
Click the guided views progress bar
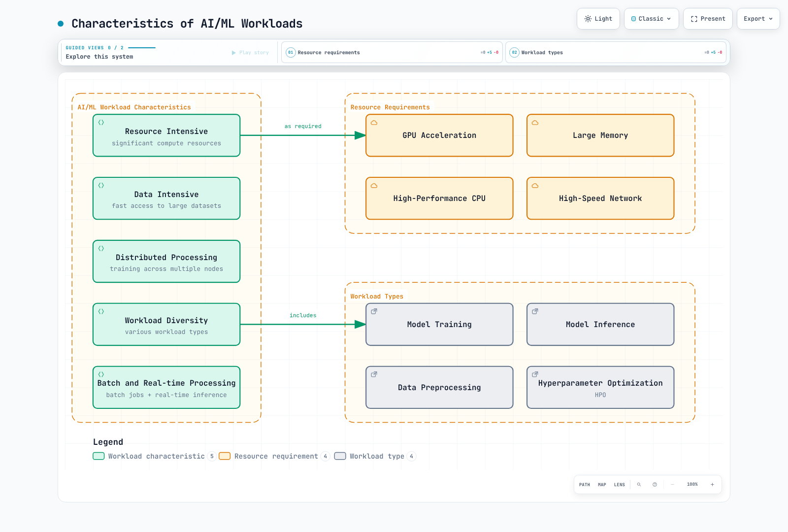click(x=142, y=48)
